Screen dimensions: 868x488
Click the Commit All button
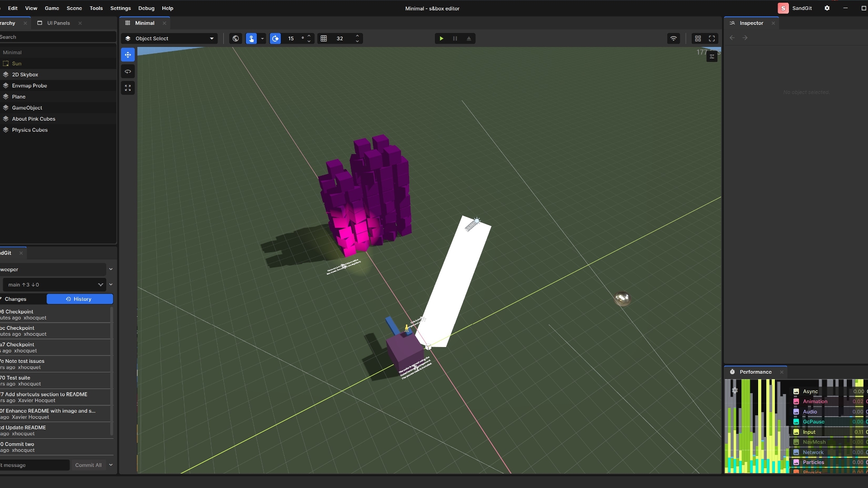[88, 465]
